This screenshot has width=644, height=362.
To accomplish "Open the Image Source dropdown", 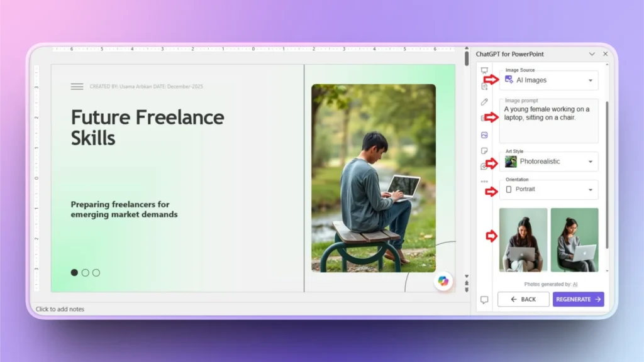I will pyautogui.click(x=548, y=80).
